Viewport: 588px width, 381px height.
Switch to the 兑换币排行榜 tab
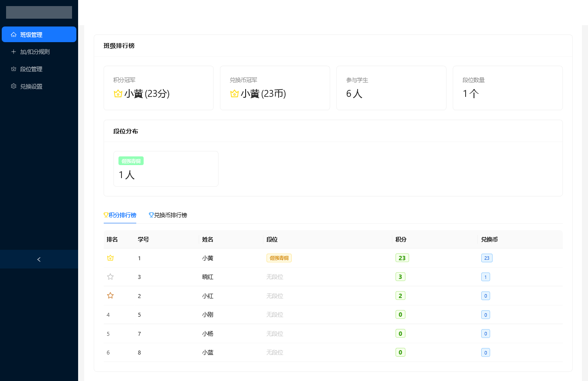tap(168, 215)
